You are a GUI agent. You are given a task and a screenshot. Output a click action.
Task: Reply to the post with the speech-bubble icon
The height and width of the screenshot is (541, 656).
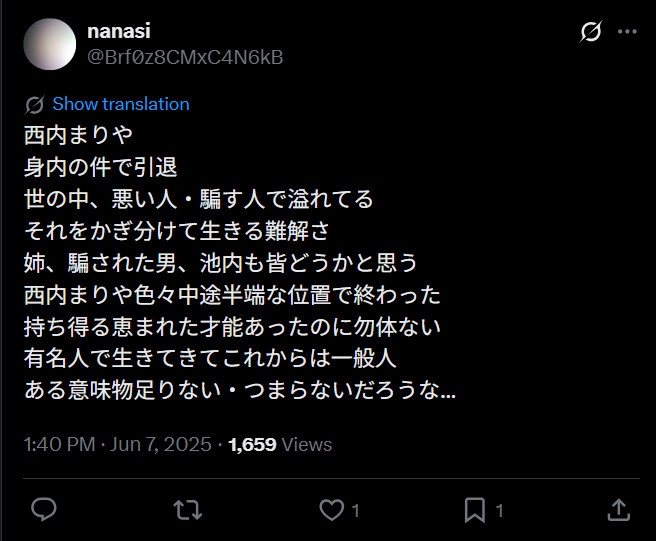coord(43,510)
